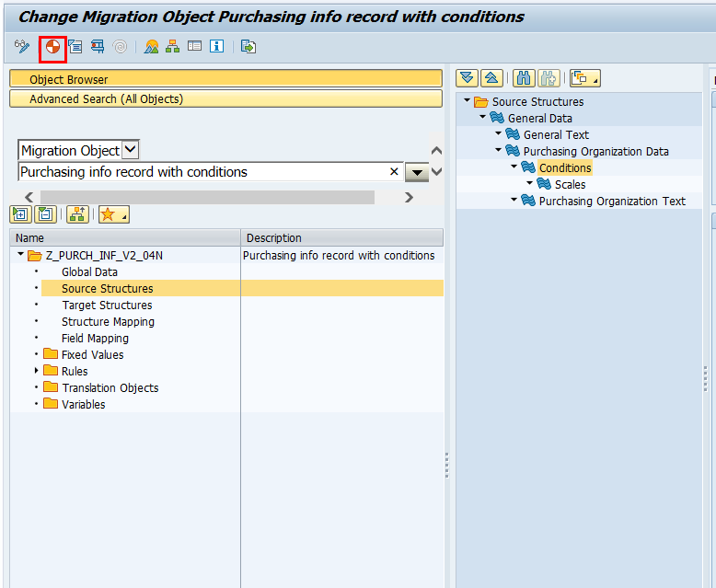Collapse the Purchasing Organization Text node arrow
716x588 pixels.
point(514,200)
